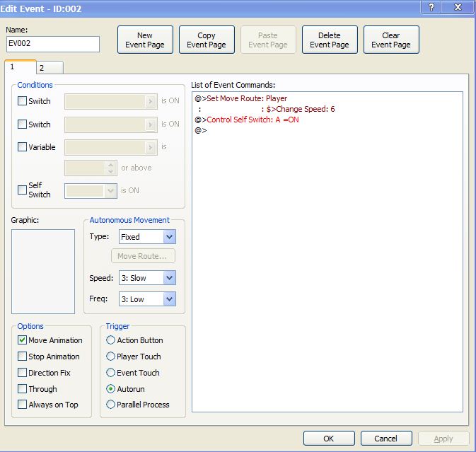
Task: Enable the Self Switch condition checkbox
Action: [22, 190]
